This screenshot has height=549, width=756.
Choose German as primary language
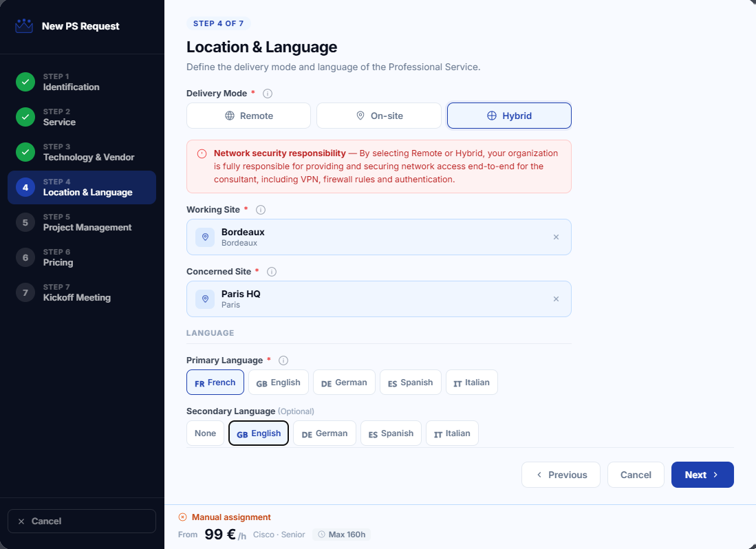coord(344,383)
